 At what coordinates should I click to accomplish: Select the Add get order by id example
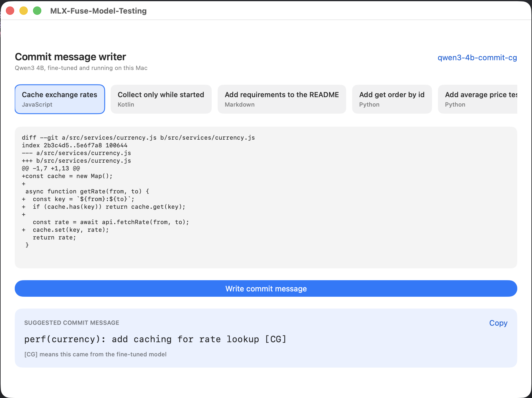coord(392,99)
